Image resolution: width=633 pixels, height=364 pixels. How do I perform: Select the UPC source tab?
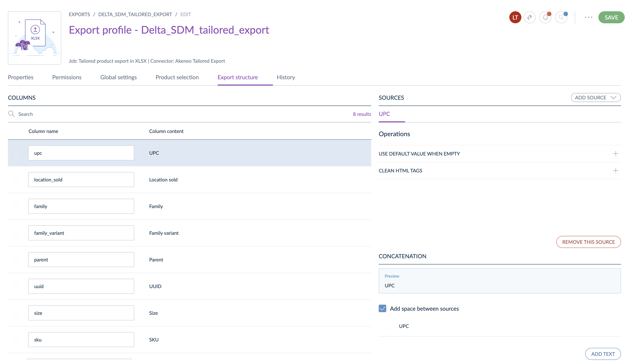[x=384, y=114]
